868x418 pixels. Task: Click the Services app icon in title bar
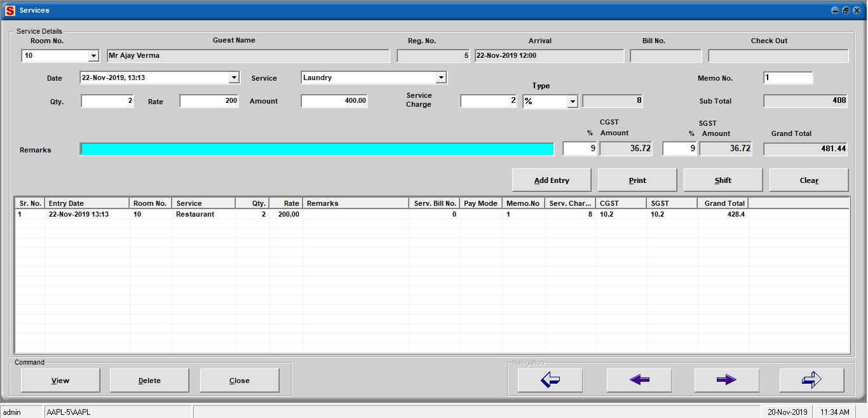10,10
